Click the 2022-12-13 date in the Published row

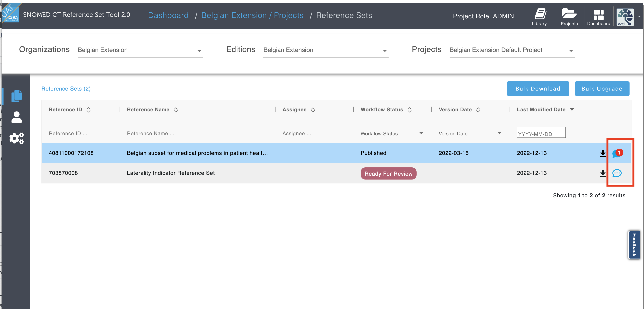point(532,153)
